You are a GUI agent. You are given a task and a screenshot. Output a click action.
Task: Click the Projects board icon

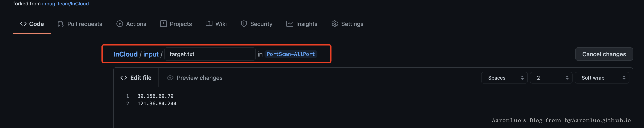point(163,24)
